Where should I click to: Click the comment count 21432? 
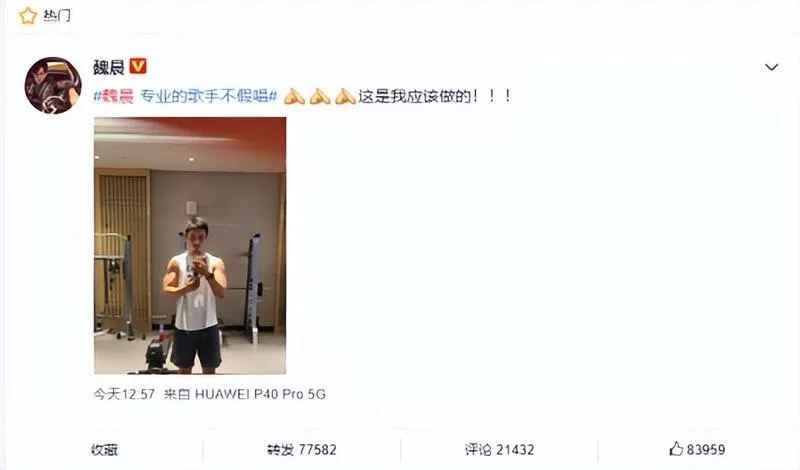(515, 450)
